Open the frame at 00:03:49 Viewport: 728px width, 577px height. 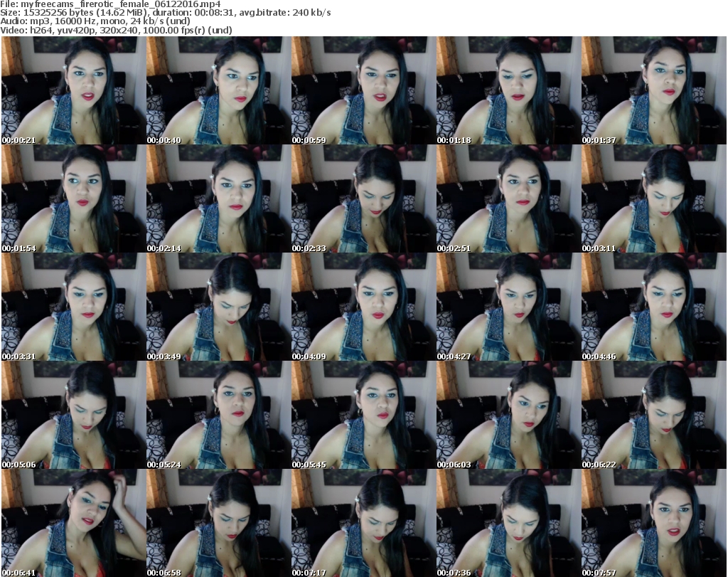pyautogui.click(x=219, y=307)
